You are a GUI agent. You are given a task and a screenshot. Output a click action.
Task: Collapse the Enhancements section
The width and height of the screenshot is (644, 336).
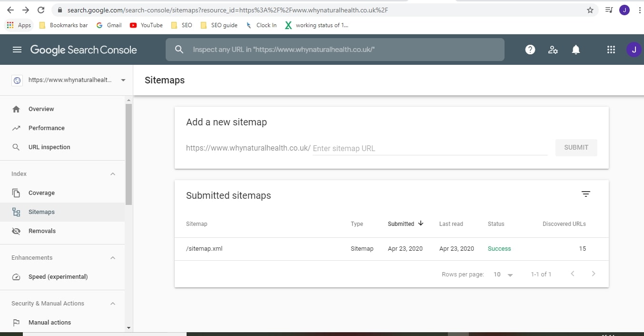click(113, 257)
